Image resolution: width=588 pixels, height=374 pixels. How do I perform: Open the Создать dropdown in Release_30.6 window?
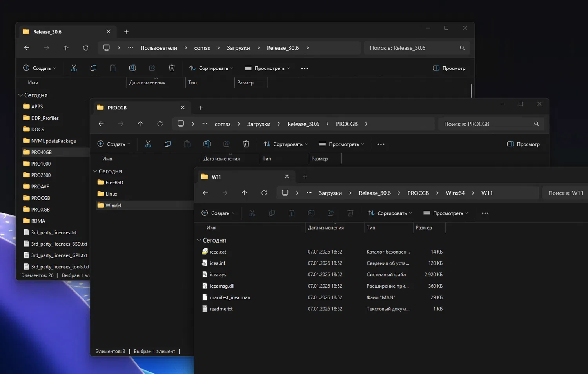tap(40, 68)
